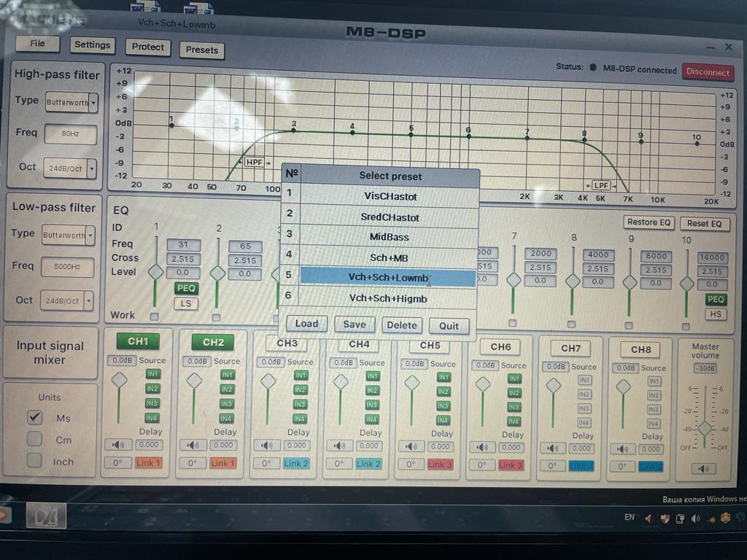Image resolution: width=747 pixels, height=560 pixels.
Task: Click the LPF marker on the graph
Action: pyautogui.click(x=601, y=185)
